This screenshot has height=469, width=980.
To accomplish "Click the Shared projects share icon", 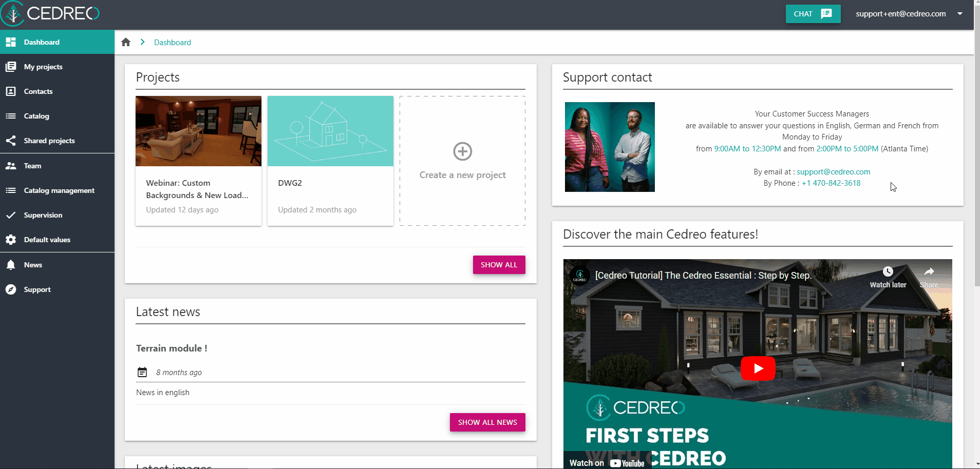I will pos(11,141).
